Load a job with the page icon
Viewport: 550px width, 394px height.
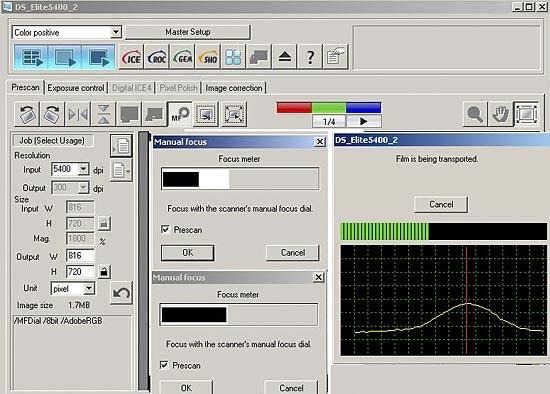121,145
